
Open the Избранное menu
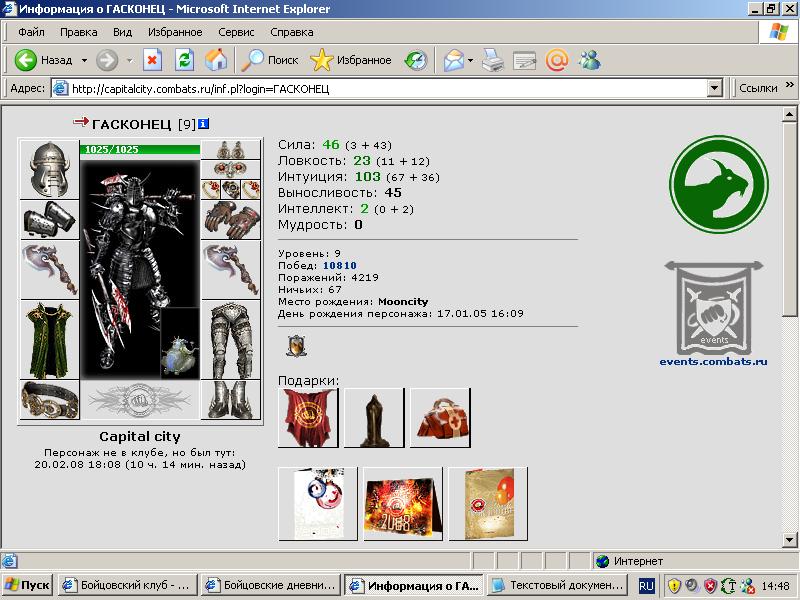tap(175, 32)
